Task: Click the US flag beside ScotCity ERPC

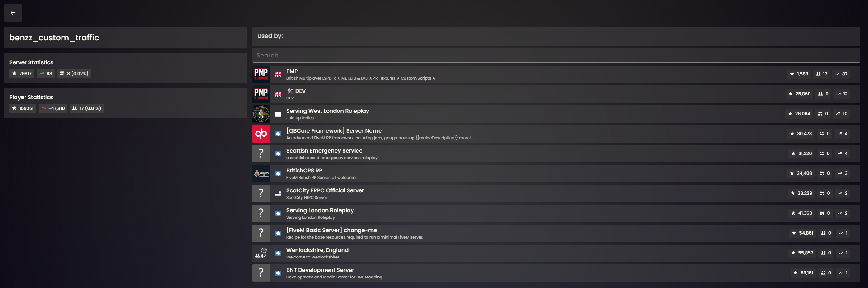Action: coord(278,194)
